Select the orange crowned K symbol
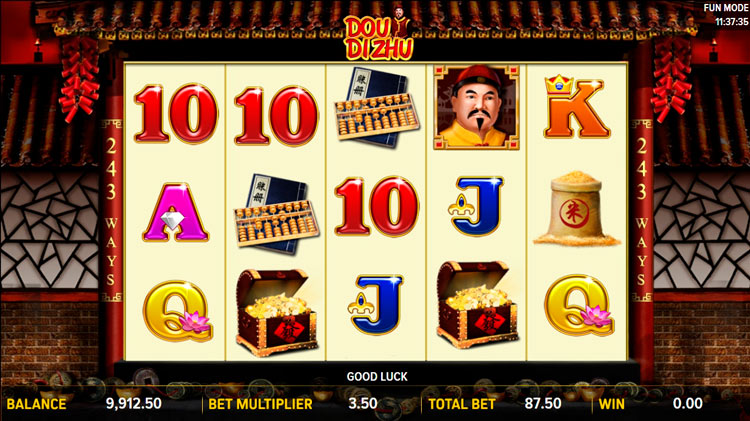 [576, 107]
